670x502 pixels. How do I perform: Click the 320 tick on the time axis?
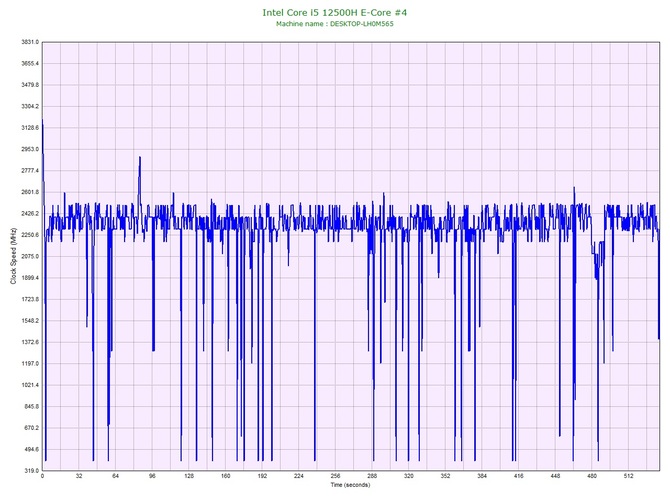click(409, 476)
